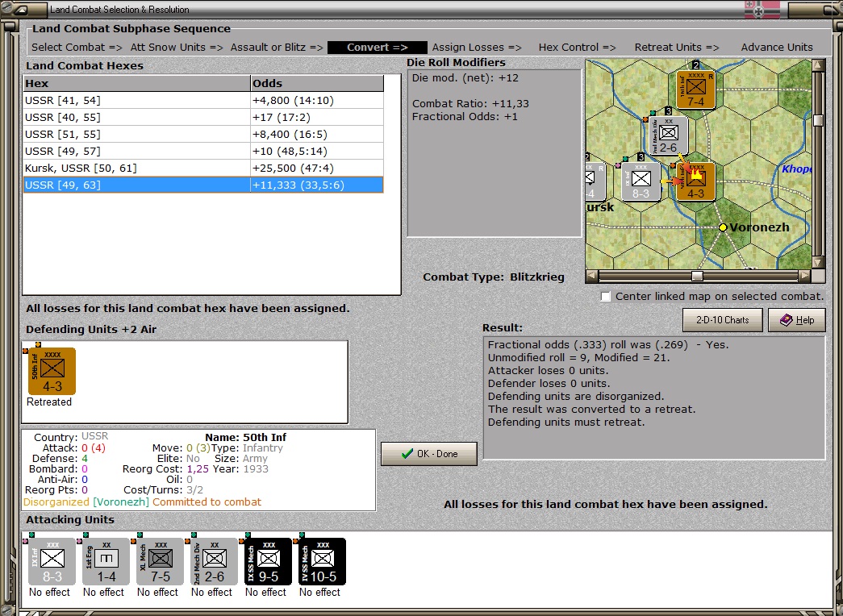This screenshot has width=843, height=616.
Task: Select the IV SS Mech 10-5 counter
Action: (x=322, y=562)
